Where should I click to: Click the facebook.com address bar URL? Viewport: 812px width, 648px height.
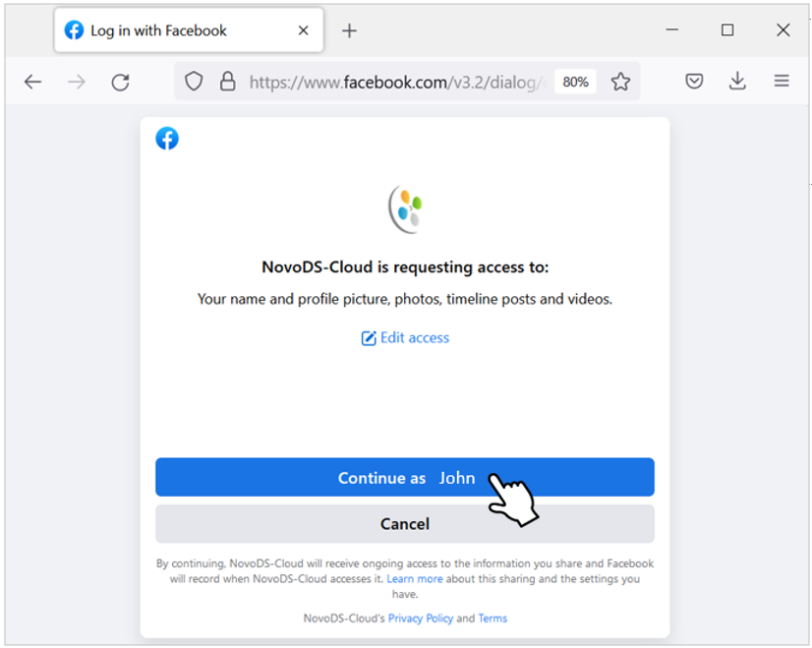[x=397, y=82]
